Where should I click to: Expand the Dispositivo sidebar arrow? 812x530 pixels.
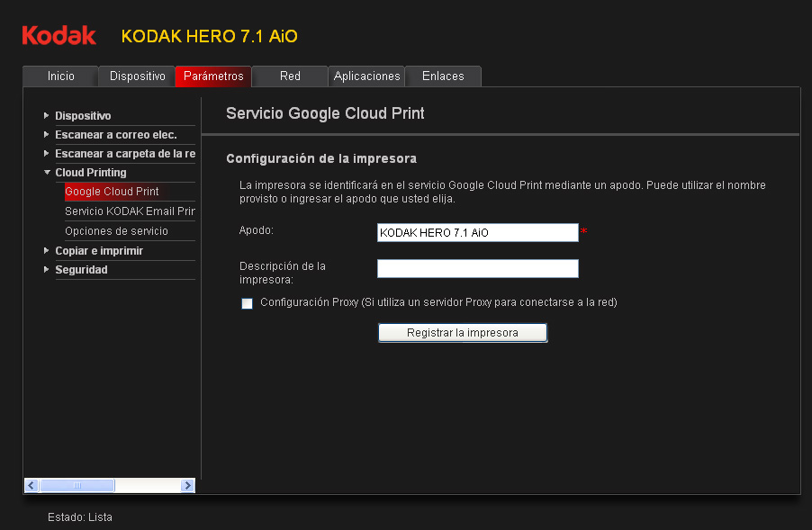pyautogui.click(x=46, y=115)
